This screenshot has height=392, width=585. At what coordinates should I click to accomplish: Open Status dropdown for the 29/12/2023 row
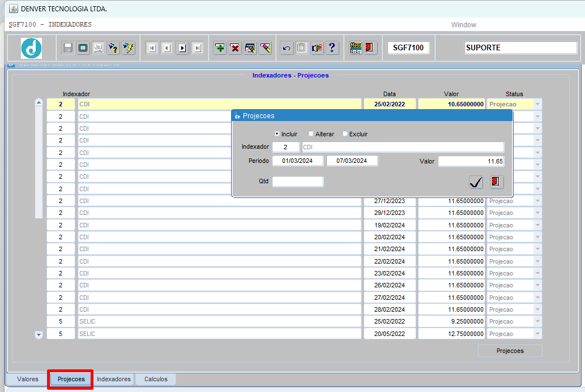(x=537, y=213)
